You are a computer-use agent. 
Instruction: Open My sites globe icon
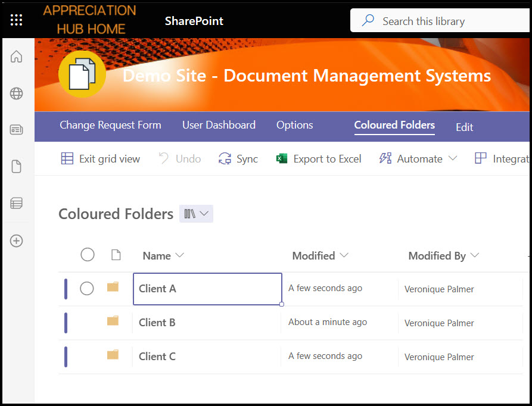tap(17, 93)
